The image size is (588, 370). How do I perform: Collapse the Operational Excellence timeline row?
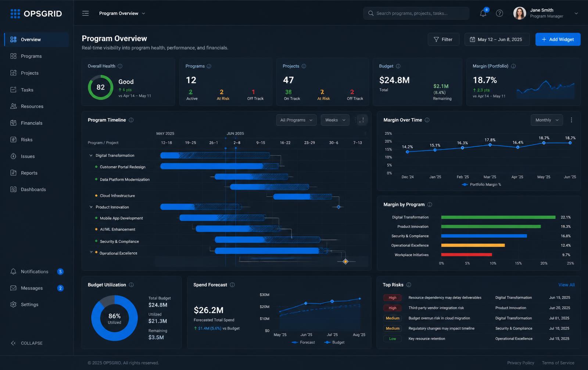tap(91, 252)
